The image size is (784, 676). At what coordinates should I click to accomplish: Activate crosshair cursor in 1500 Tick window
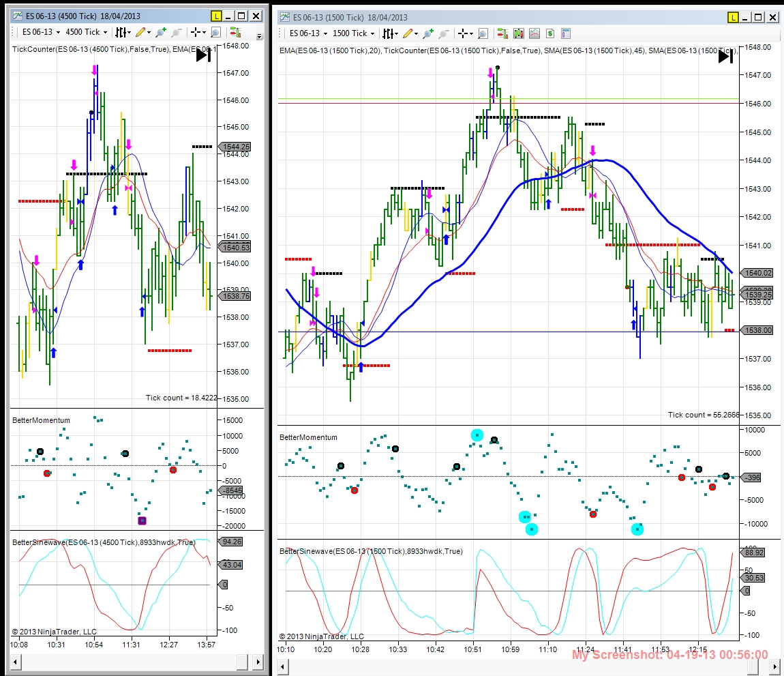(x=463, y=33)
